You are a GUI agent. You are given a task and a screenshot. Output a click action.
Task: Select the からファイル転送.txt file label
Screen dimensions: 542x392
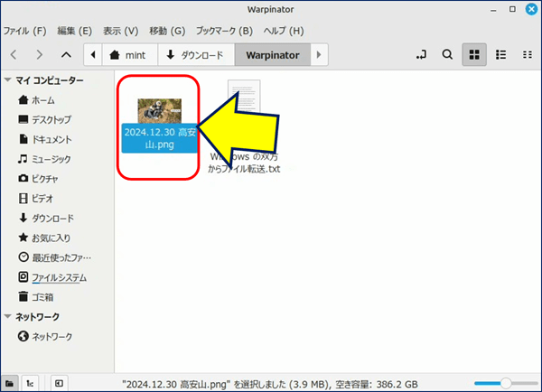[244, 169]
